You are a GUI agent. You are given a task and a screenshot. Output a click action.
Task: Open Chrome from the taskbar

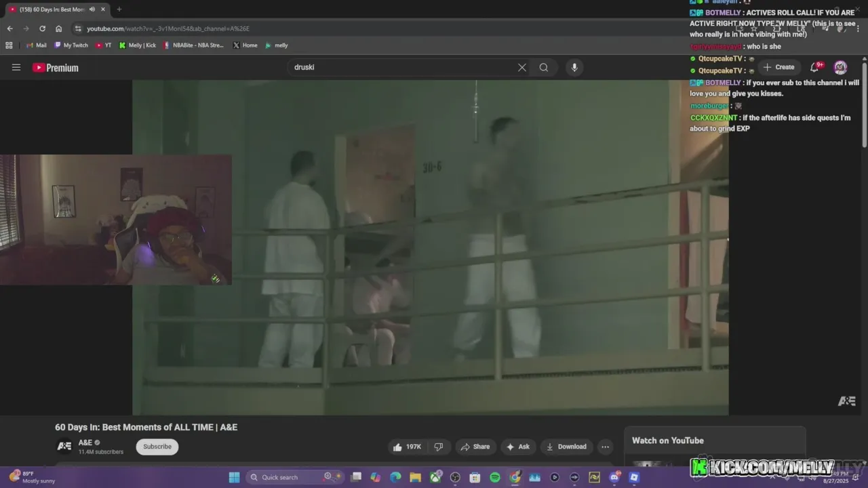click(x=515, y=477)
